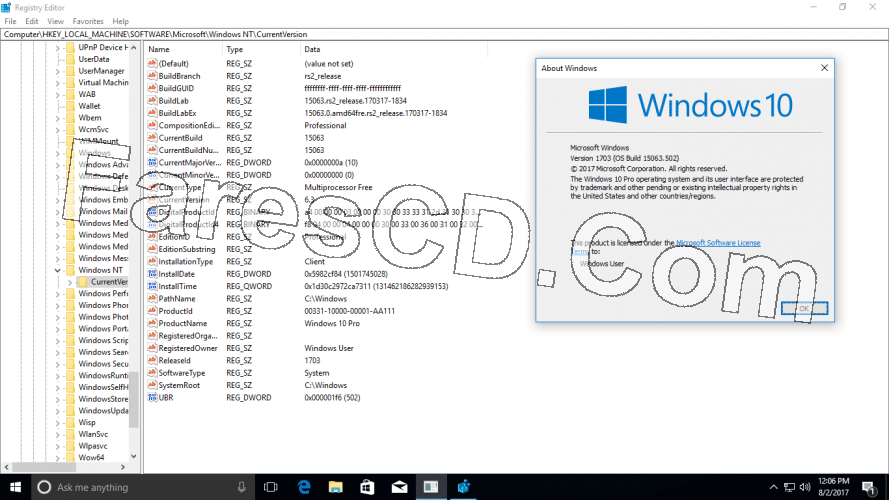Close the About Windows dialog
This screenshot has width=889, height=500.
824,68
